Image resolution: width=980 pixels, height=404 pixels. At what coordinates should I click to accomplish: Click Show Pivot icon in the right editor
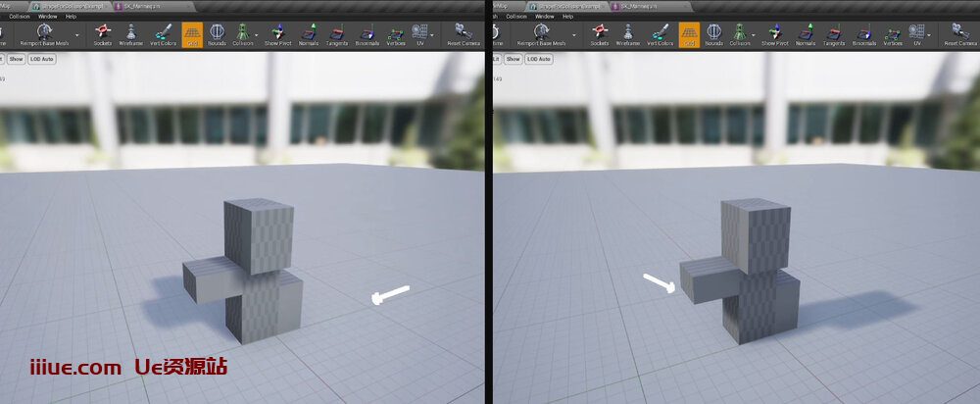[x=774, y=34]
